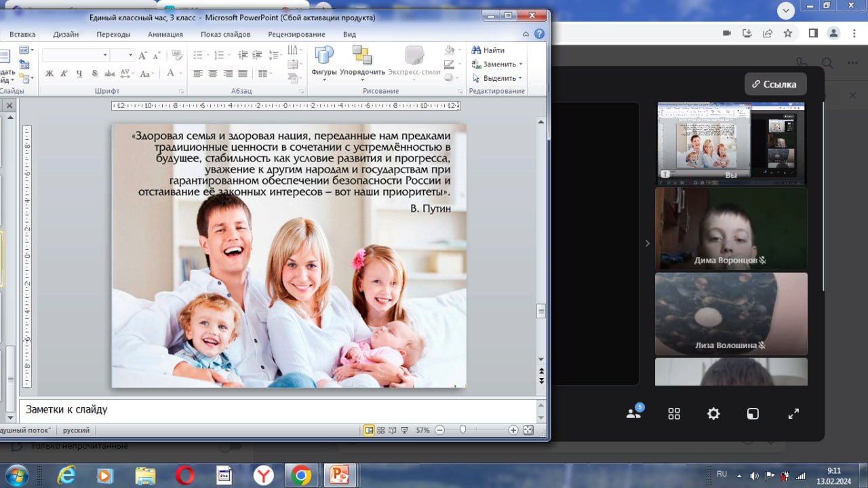Increase the font size
This screenshot has height=488, width=868.
click(142, 56)
